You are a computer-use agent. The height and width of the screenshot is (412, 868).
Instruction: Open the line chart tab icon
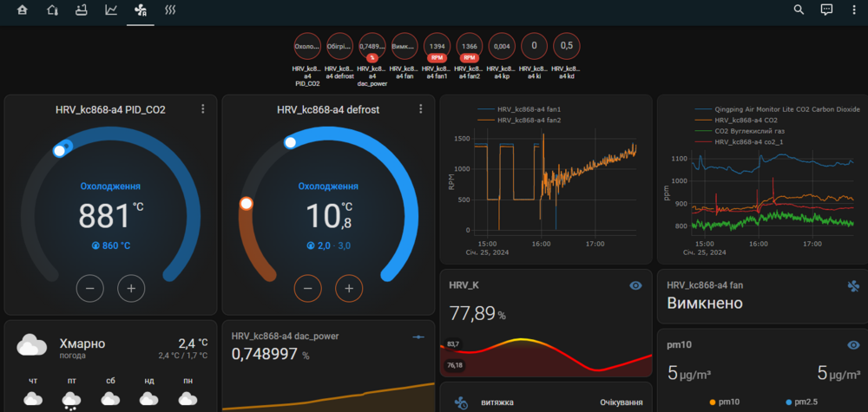coord(111,10)
